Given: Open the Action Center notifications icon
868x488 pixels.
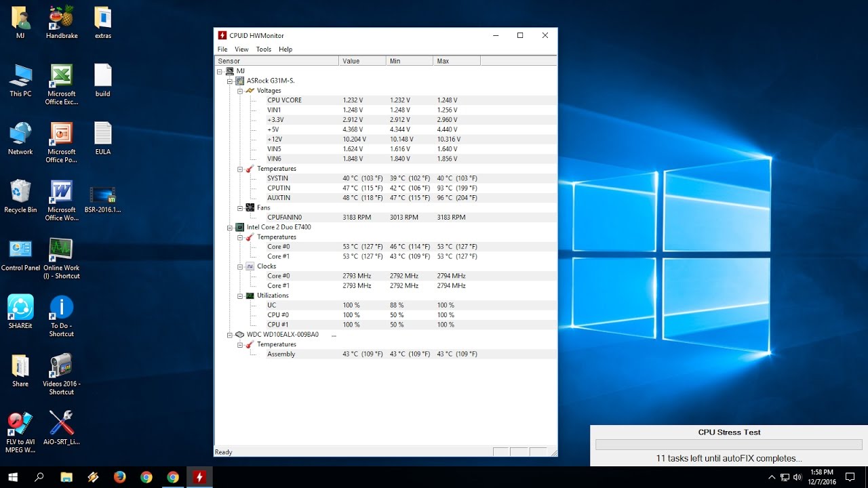Looking at the screenshot, I should pos(850,477).
